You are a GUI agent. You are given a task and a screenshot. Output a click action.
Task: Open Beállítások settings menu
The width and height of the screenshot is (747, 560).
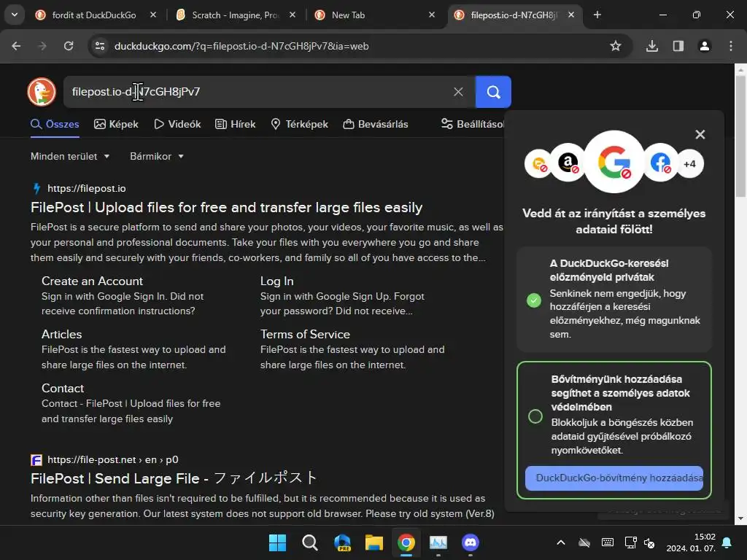(x=473, y=124)
